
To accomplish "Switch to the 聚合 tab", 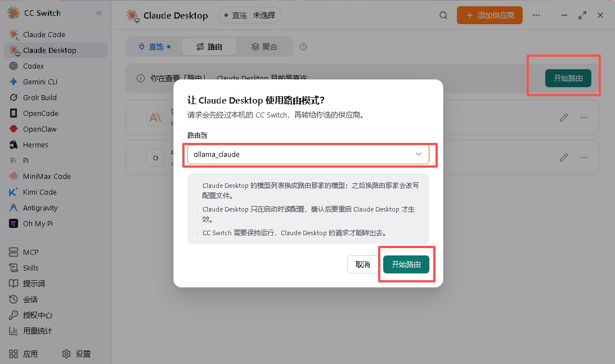I will (x=264, y=47).
